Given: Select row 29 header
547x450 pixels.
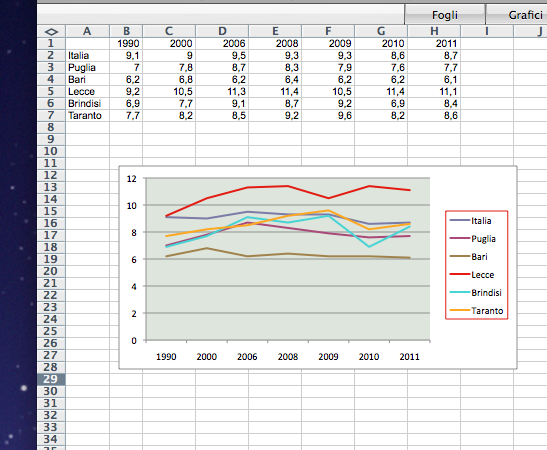Looking at the screenshot, I should click(x=51, y=379).
